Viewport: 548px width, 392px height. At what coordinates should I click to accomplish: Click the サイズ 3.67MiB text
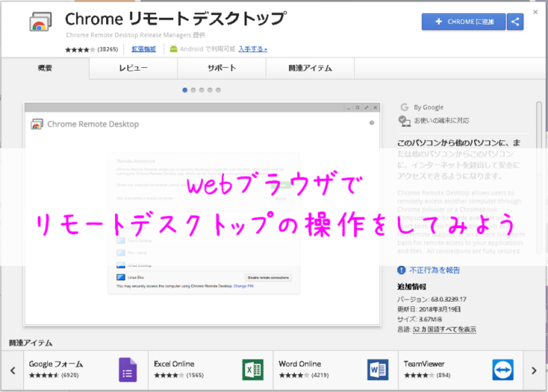419,320
